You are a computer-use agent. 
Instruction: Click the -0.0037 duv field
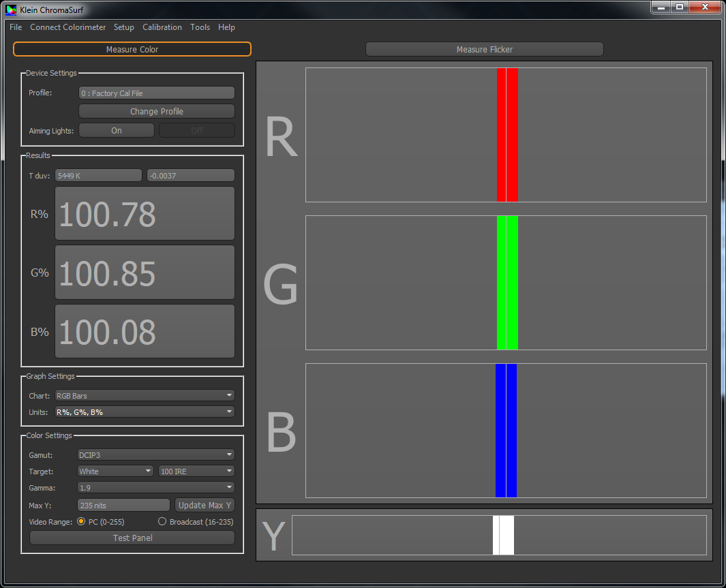coord(191,176)
